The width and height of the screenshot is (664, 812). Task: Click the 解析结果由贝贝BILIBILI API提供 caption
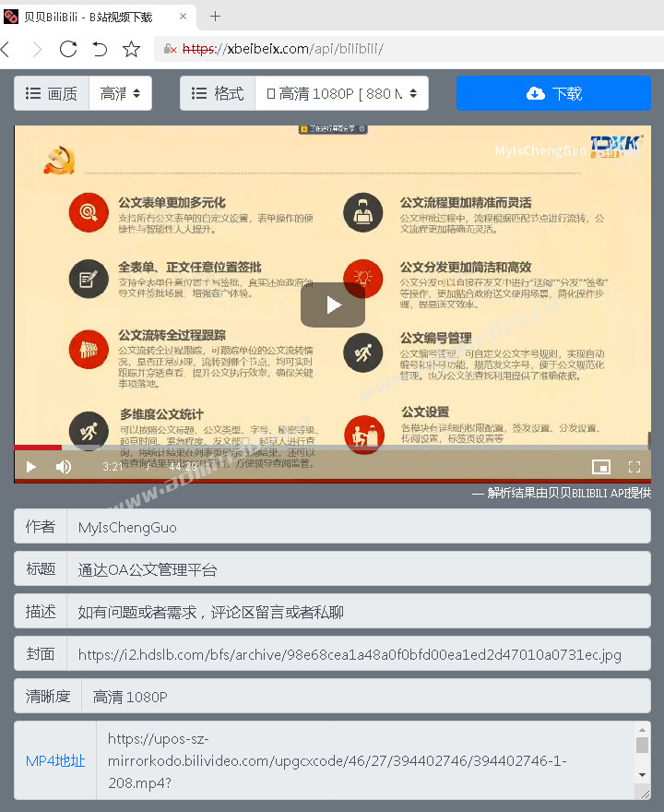562,493
